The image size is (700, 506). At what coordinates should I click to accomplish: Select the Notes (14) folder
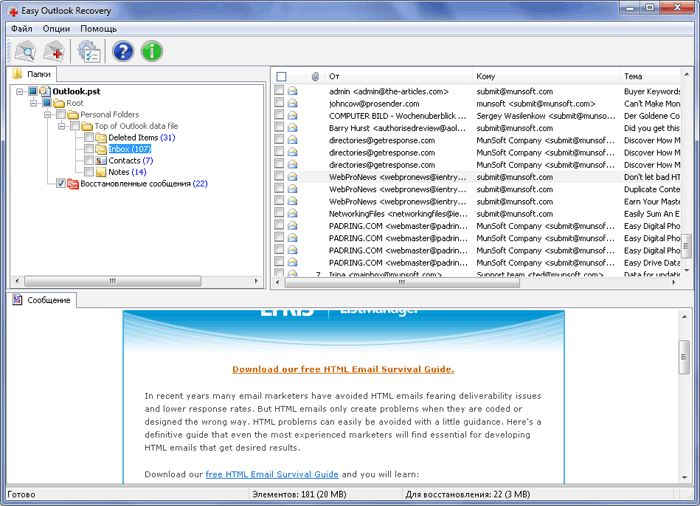pyautogui.click(x=127, y=172)
